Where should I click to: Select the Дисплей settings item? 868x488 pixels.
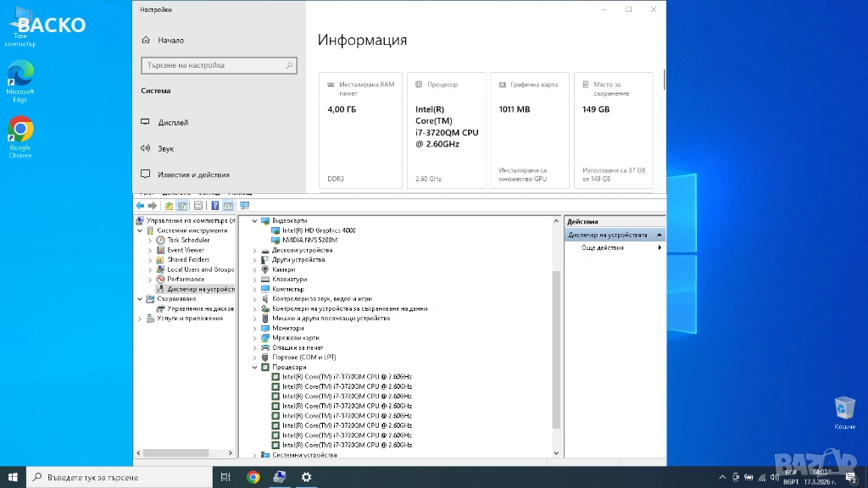pyautogui.click(x=173, y=123)
